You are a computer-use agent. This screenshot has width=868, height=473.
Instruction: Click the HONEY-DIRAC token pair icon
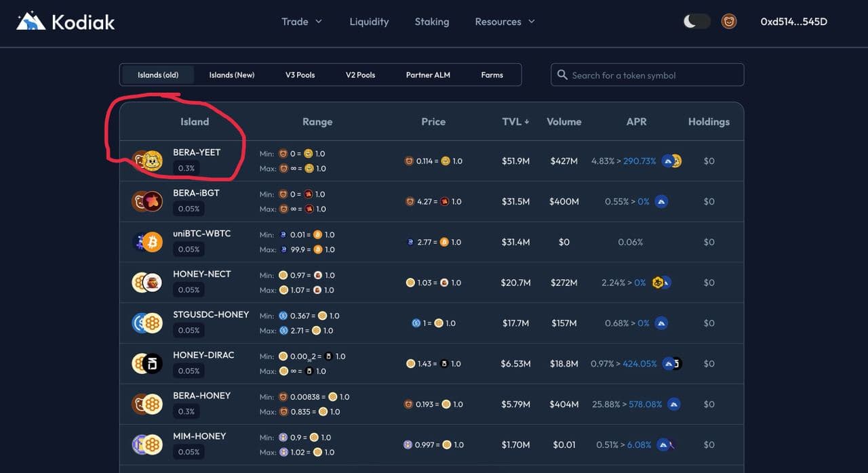click(x=147, y=364)
